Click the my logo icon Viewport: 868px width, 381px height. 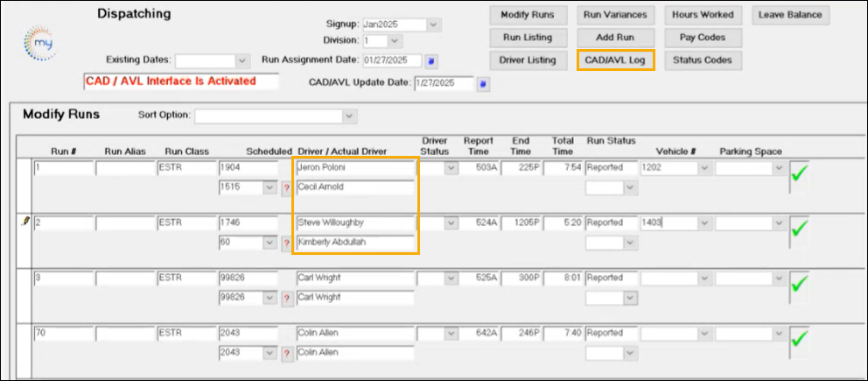(x=39, y=43)
